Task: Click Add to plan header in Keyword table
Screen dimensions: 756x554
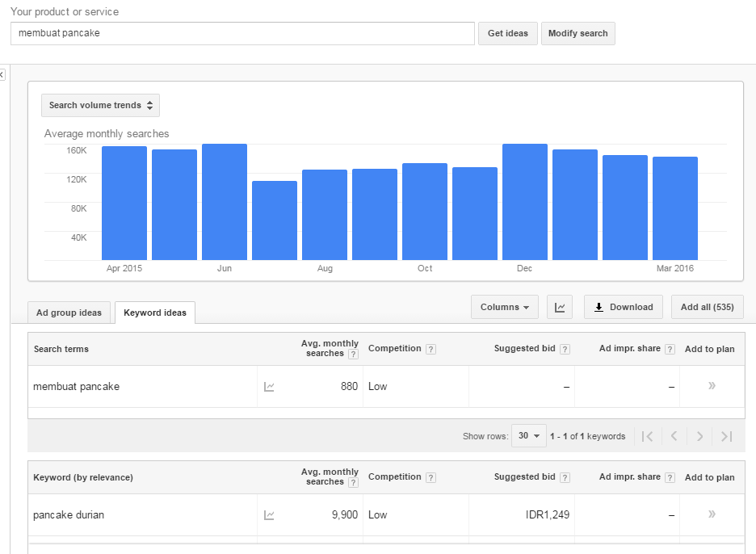Action: pyautogui.click(x=710, y=477)
